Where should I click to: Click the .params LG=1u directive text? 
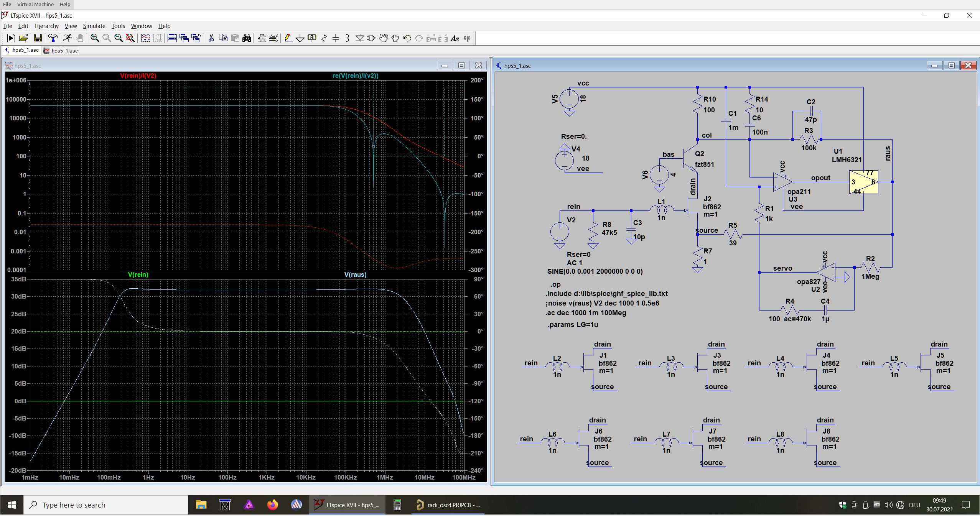coord(573,325)
